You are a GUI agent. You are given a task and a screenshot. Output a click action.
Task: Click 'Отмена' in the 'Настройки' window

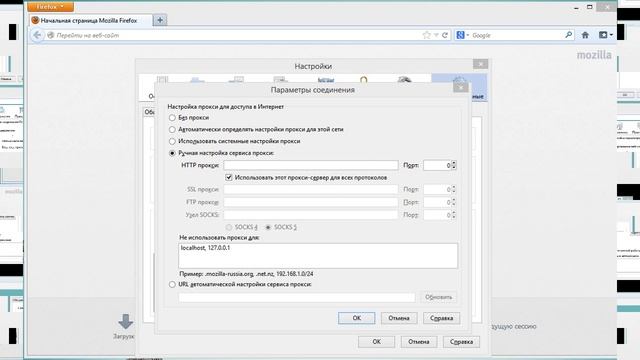419,342
